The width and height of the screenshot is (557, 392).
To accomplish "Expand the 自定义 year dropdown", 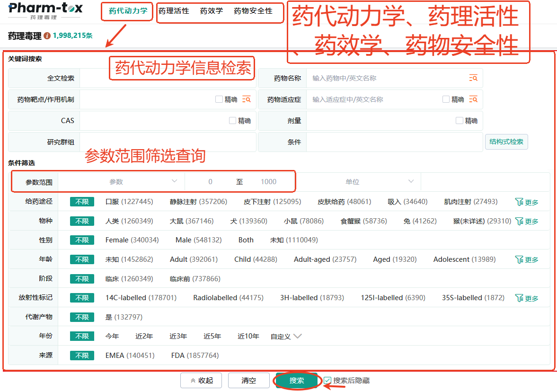I will [x=286, y=337].
